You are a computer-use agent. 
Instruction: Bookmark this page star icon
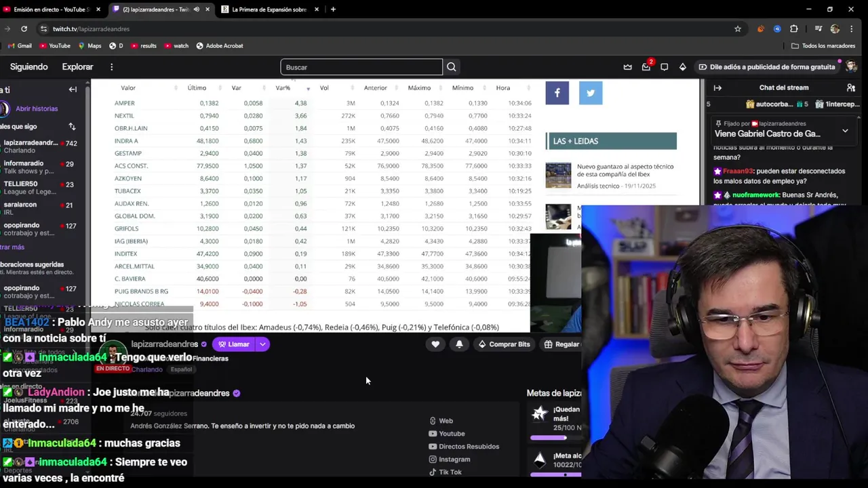click(738, 28)
